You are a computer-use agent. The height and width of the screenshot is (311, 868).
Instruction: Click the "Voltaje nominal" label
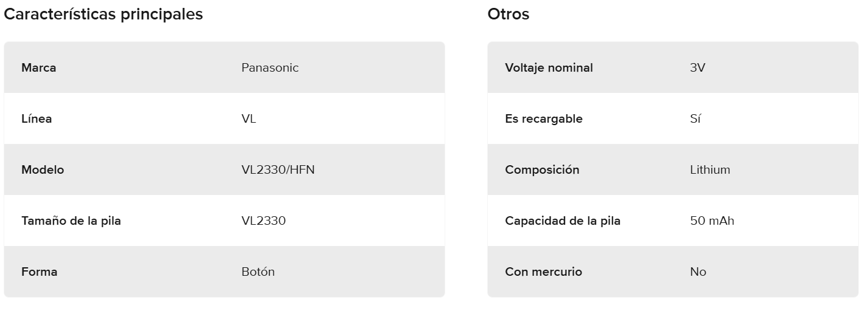point(549,67)
